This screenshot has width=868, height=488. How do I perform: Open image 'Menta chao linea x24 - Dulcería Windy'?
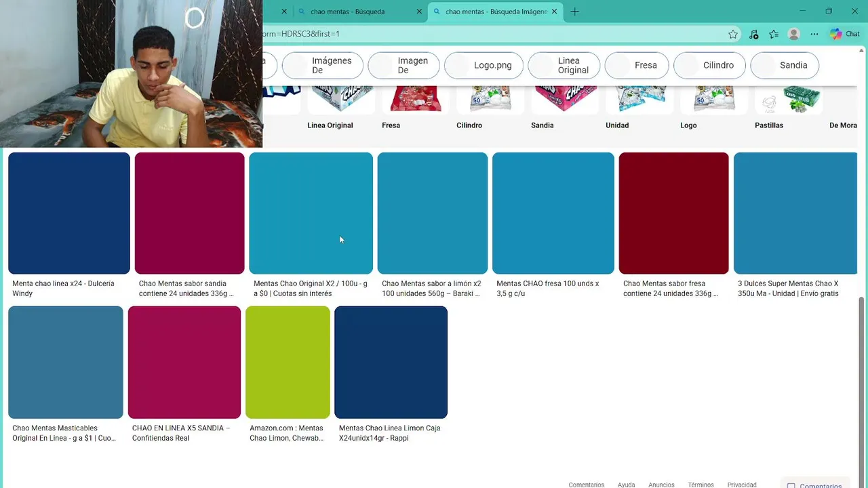(x=69, y=213)
